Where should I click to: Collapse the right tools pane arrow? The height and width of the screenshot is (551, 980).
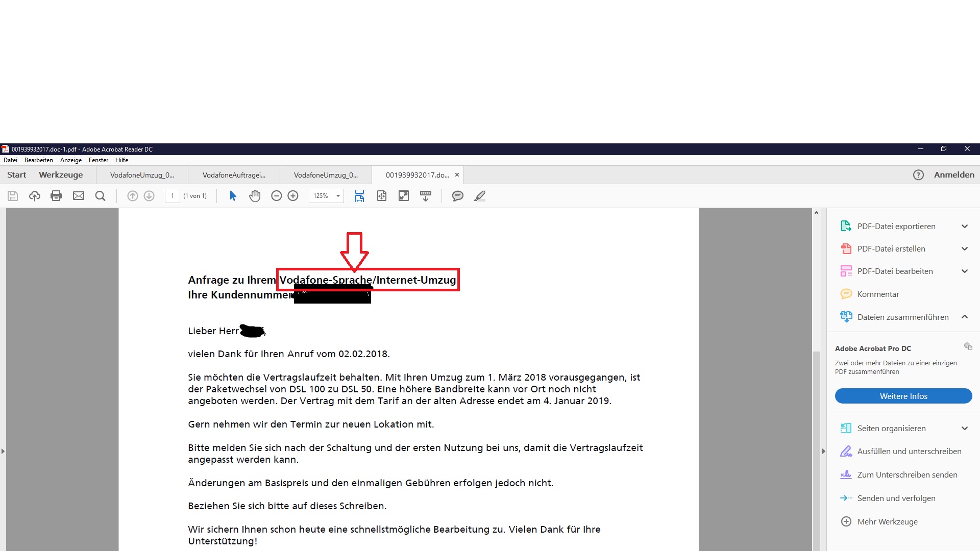point(823,451)
